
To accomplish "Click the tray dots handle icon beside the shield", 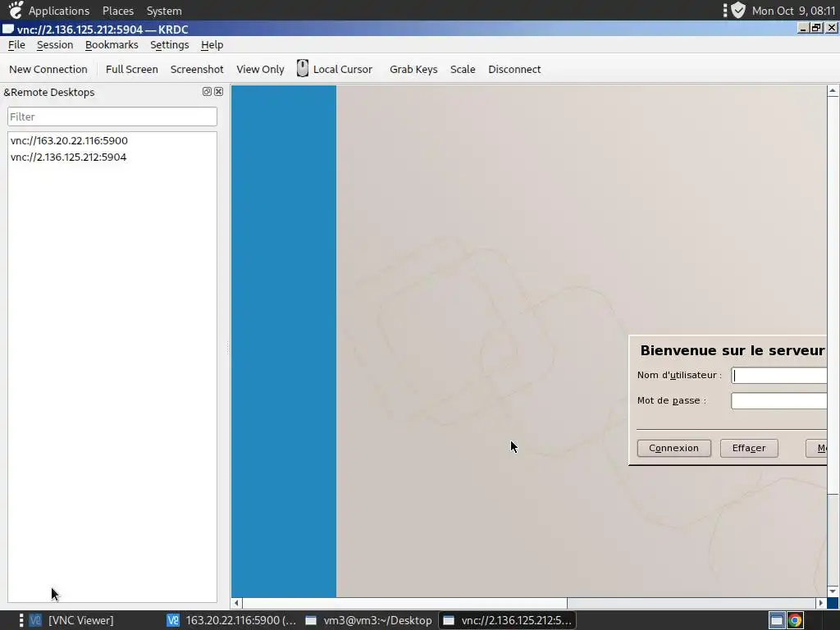I will point(725,10).
